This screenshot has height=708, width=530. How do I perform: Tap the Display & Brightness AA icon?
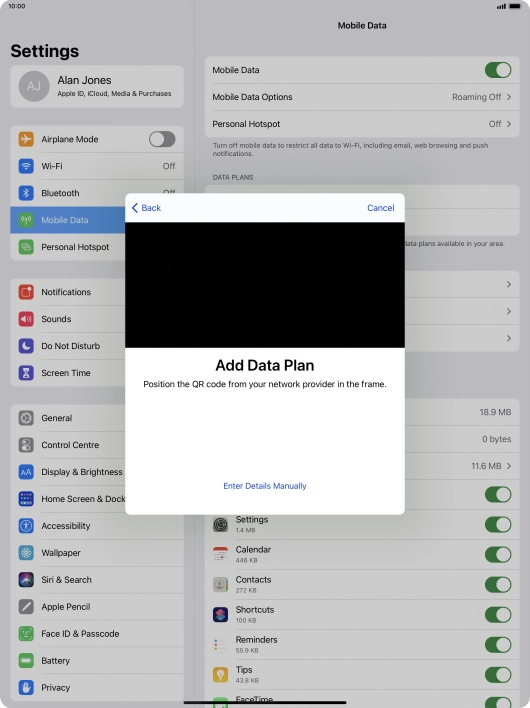tap(26, 472)
